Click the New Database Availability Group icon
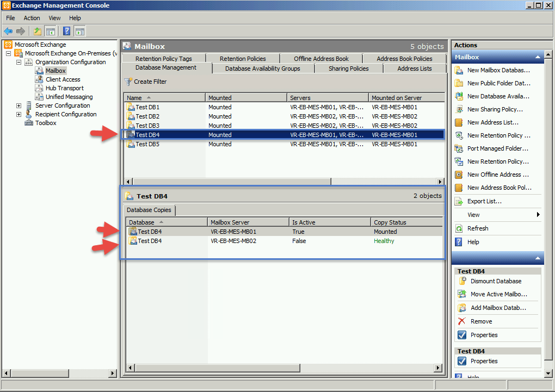555x392 pixels. click(459, 96)
